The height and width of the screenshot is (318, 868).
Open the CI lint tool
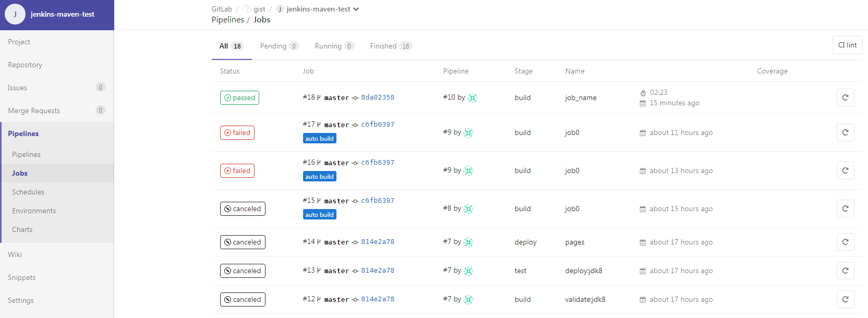(847, 45)
